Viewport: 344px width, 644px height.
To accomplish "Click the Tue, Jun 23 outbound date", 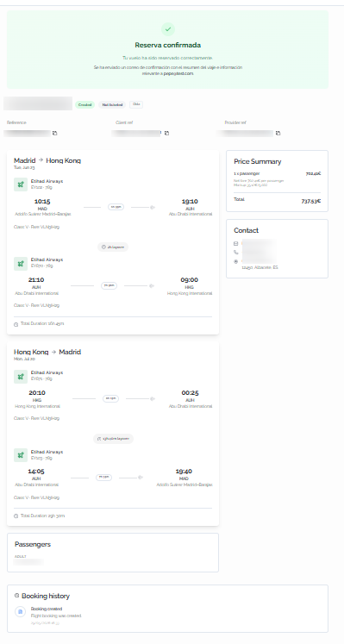I will click(x=24, y=167).
